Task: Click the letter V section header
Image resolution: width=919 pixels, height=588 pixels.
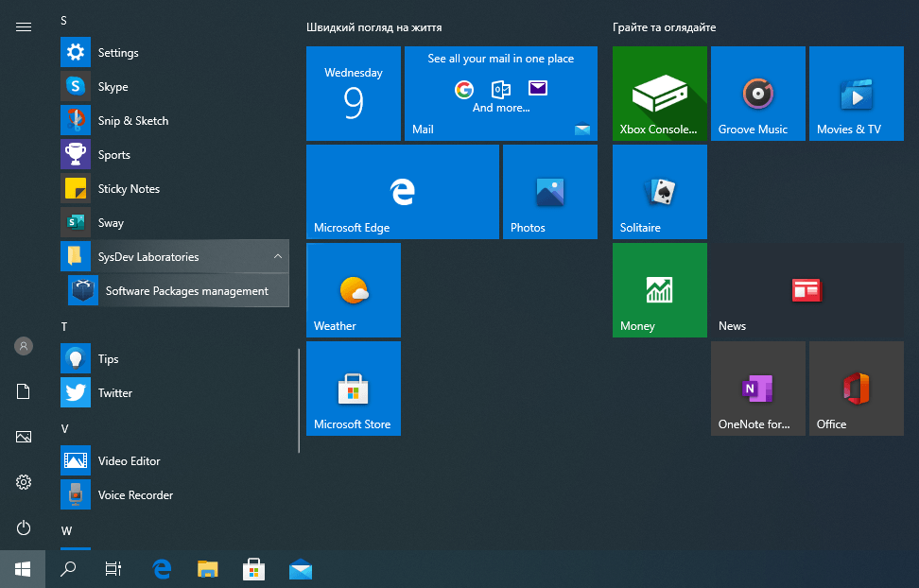Action: (64, 428)
